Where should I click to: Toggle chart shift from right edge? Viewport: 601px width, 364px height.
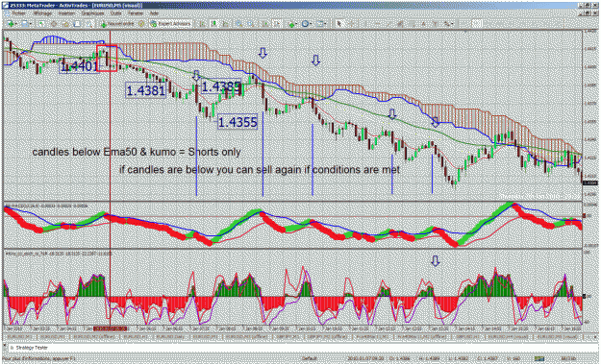tap(277, 24)
